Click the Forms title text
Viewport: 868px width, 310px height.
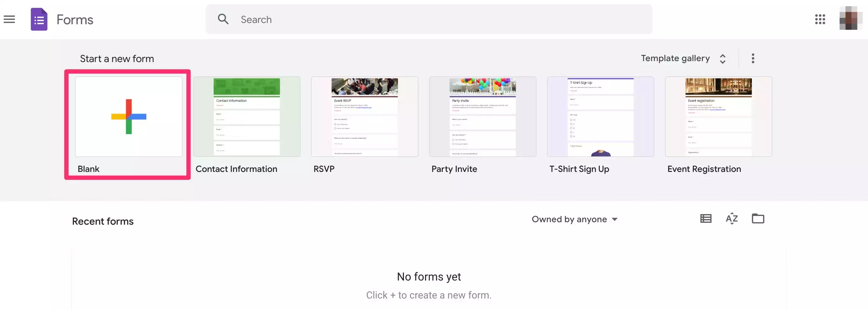[75, 20]
